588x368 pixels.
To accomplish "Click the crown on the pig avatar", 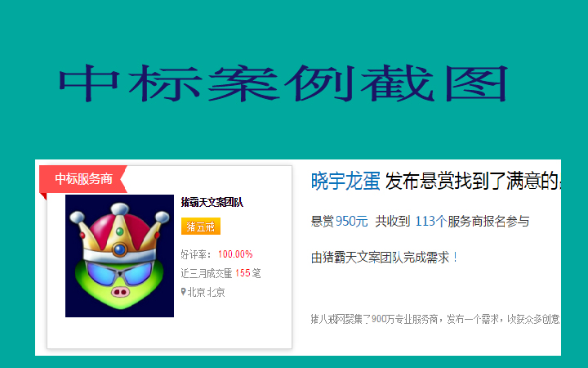I will pos(119,233).
